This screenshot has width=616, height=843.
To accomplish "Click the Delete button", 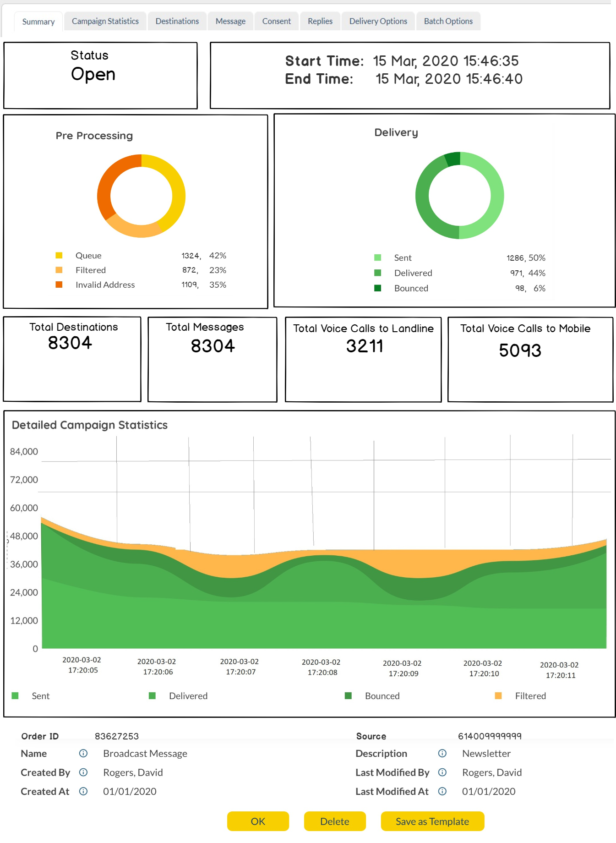I will [335, 821].
